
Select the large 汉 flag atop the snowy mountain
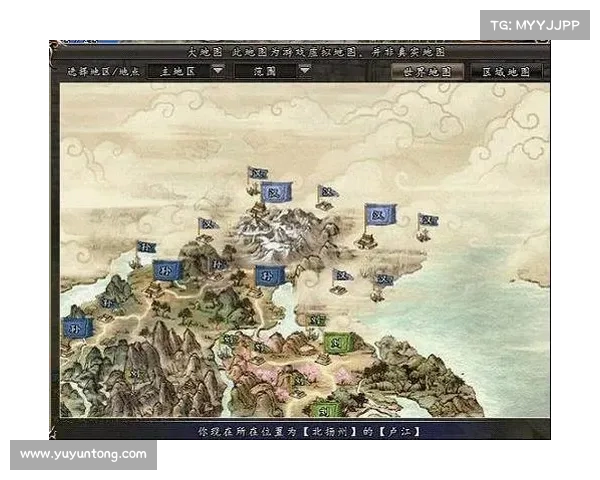point(277,193)
